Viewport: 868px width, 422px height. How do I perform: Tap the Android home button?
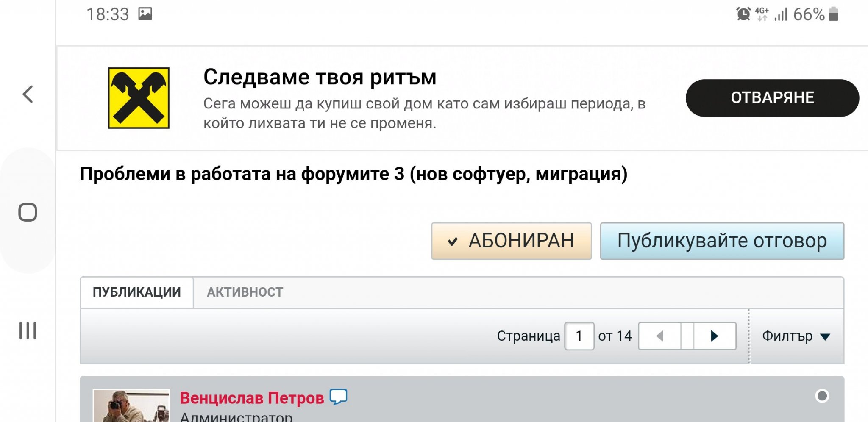point(28,212)
